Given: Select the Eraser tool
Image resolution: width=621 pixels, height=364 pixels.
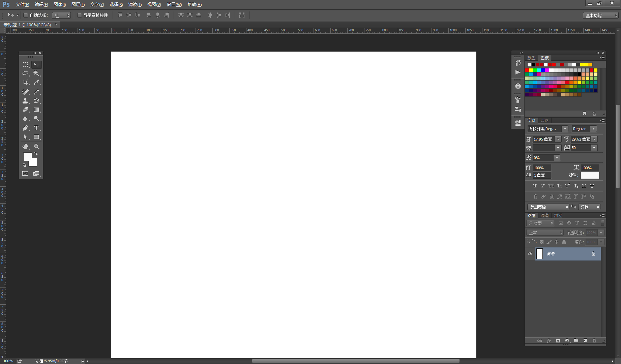Looking at the screenshot, I should click(x=25, y=110).
